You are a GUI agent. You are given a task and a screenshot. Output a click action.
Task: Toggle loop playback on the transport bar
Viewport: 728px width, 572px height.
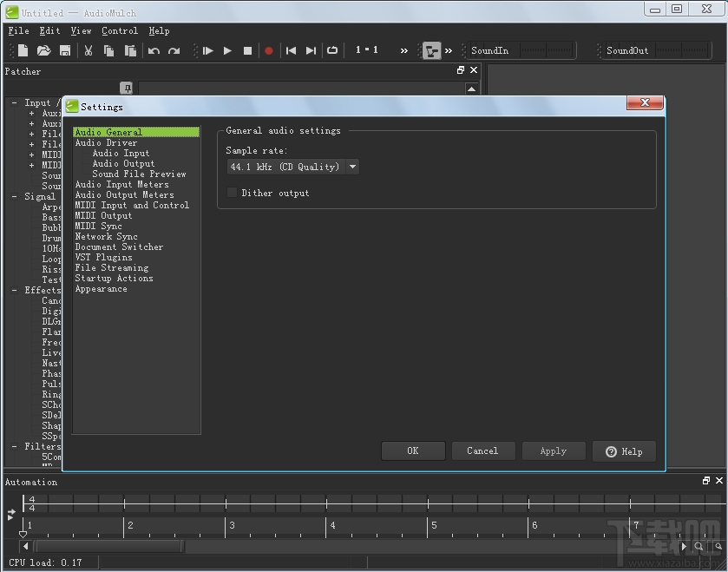[332, 50]
